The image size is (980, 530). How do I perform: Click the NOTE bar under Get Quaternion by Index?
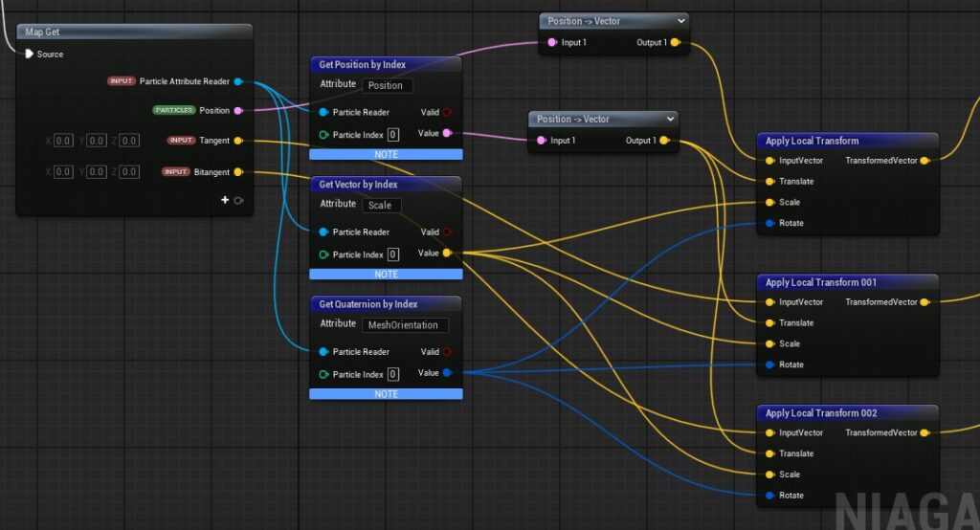point(386,394)
